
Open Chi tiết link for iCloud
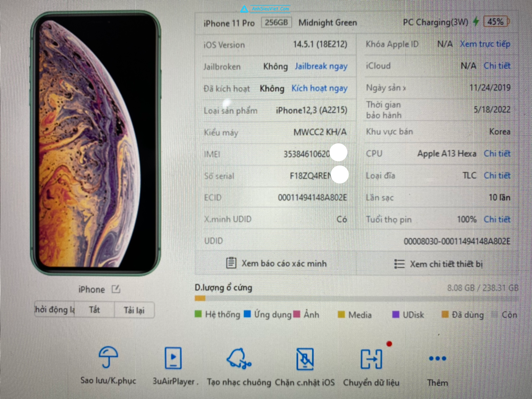pos(497,66)
